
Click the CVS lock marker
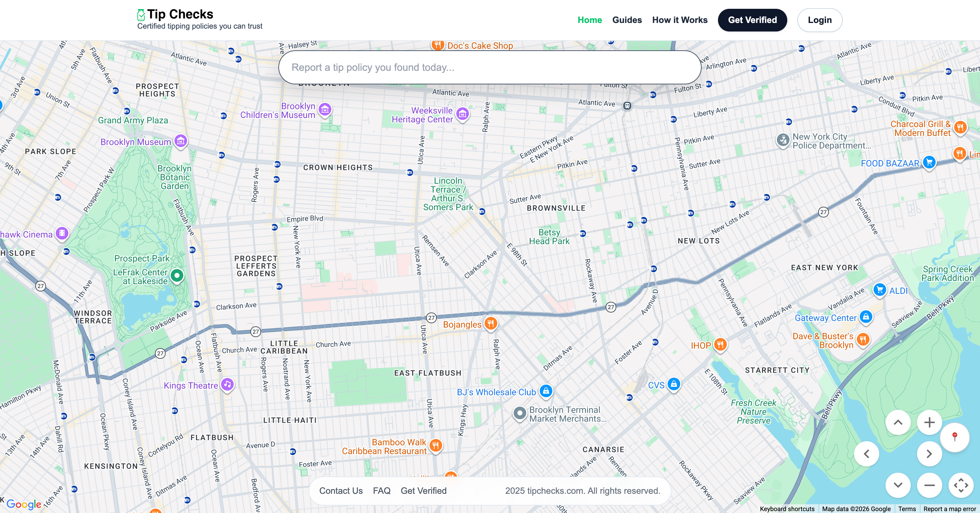[674, 385]
